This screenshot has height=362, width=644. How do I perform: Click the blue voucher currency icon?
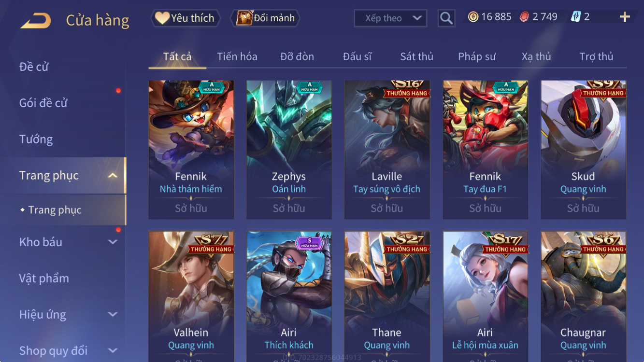(x=575, y=17)
